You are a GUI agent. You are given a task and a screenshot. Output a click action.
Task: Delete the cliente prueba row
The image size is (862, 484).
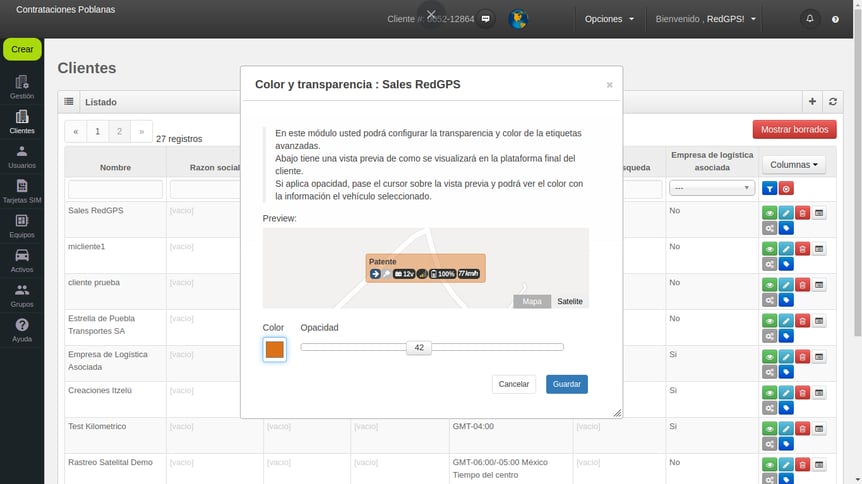pyautogui.click(x=803, y=285)
